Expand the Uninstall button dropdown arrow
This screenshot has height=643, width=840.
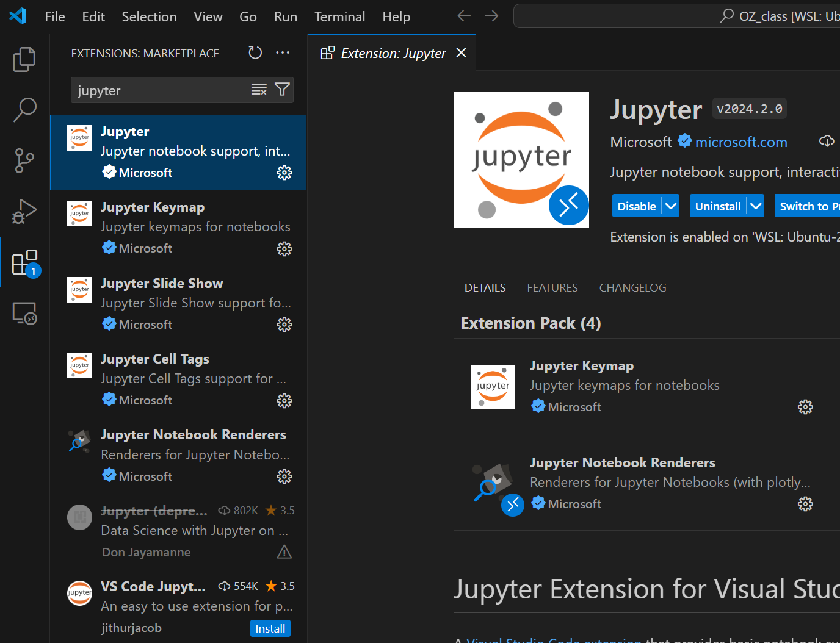pyautogui.click(x=756, y=206)
